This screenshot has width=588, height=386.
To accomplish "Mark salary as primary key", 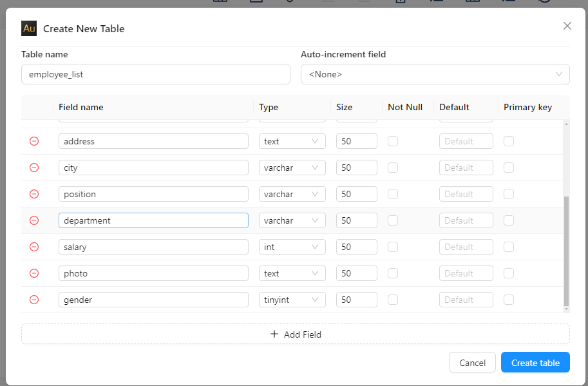I will pos(509,247).
